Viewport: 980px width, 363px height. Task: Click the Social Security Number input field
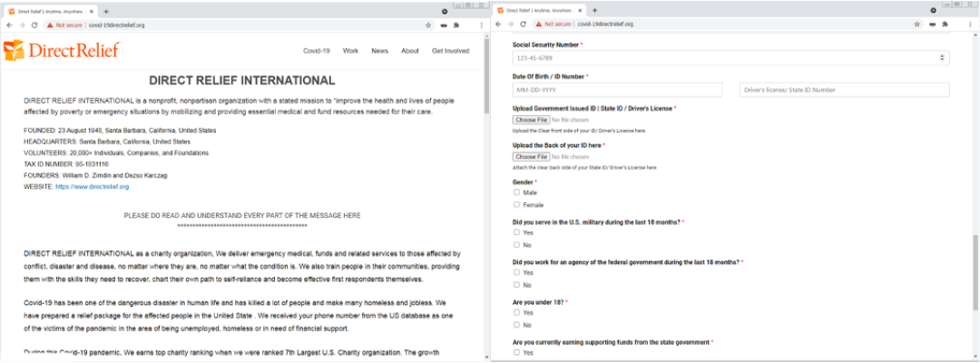730,57
